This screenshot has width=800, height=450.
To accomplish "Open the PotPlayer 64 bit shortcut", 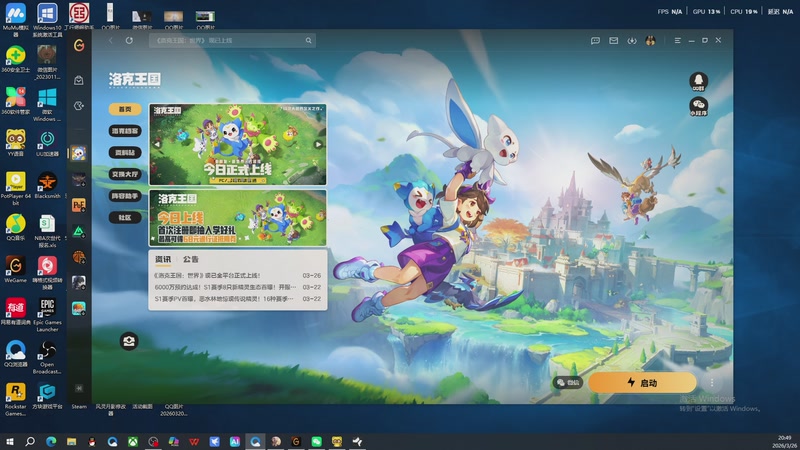I will tap(15, 188).
